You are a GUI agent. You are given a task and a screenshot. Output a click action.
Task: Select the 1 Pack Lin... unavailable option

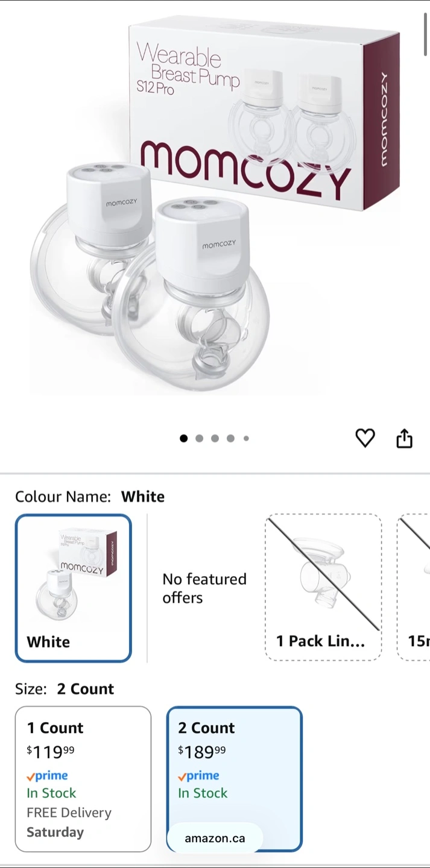[323, 588]
